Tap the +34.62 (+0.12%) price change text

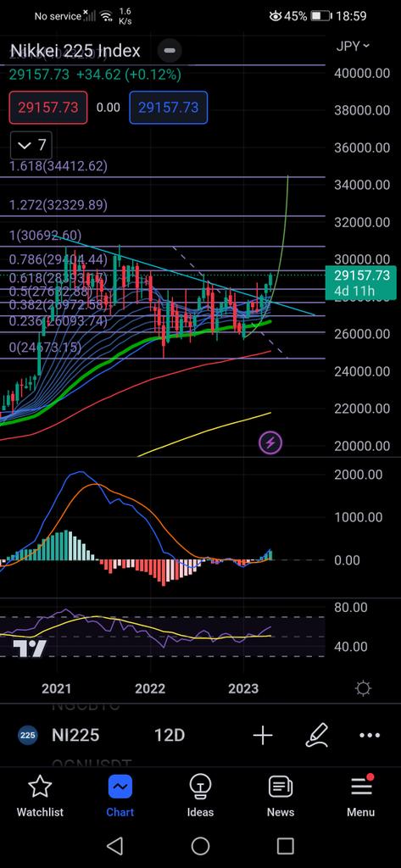click(x=129, y=75)
